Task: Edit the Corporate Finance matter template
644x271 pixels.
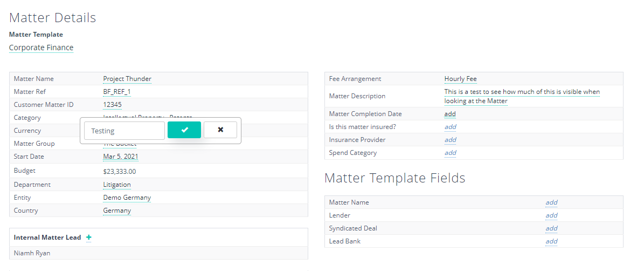Action: [41, 48]
